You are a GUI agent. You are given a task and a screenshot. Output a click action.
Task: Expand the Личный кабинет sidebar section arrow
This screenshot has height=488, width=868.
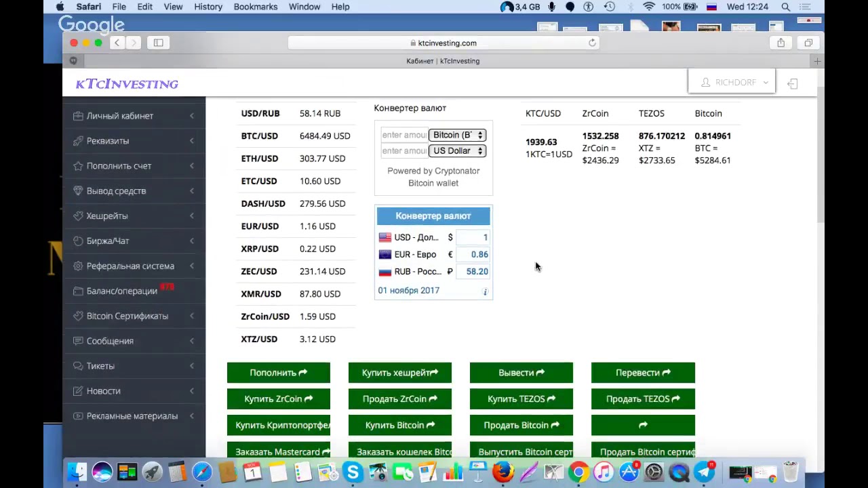click(x=192, y=116)
